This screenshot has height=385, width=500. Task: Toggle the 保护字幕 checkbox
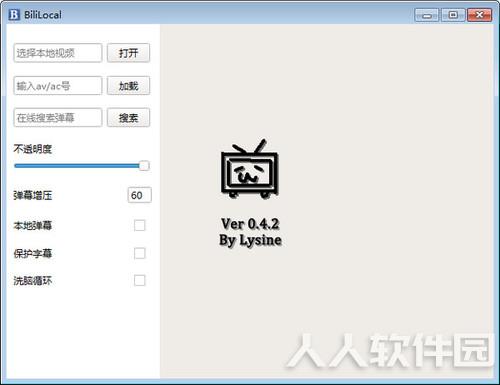click(x=139, y=253)
